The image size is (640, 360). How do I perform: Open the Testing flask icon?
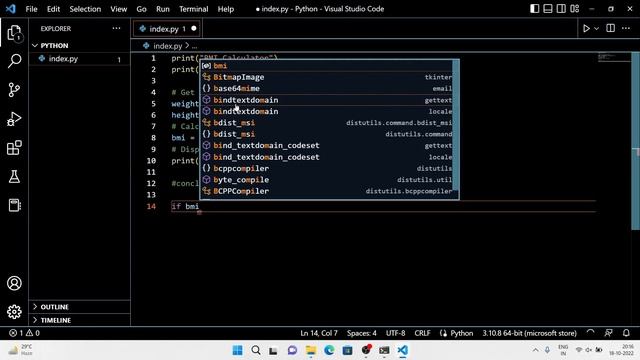14,176
